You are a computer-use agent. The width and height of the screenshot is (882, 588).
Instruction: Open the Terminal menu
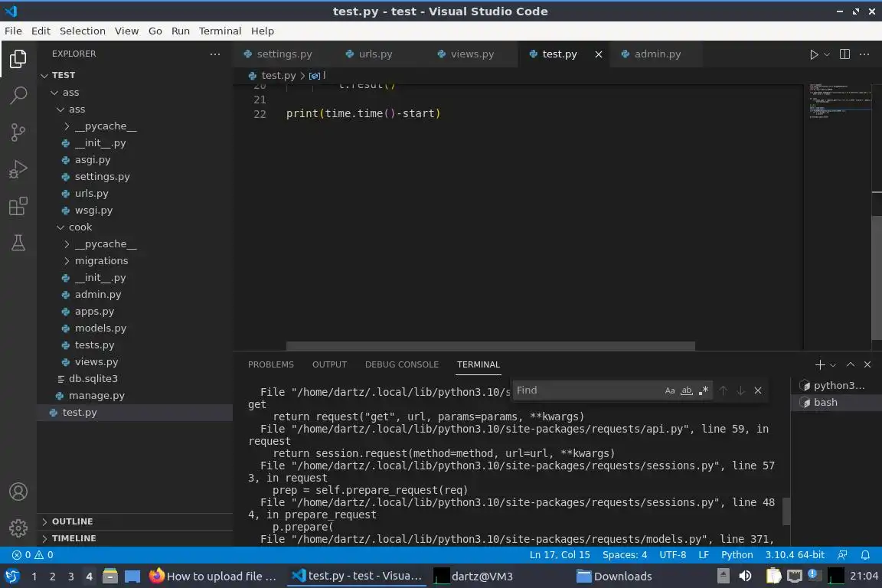[220, 31]
